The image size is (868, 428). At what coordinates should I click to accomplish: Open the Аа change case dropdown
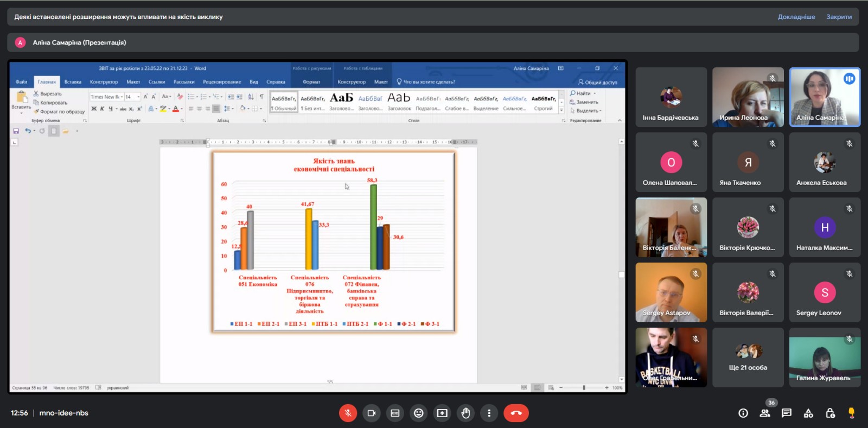coord(166,97)
